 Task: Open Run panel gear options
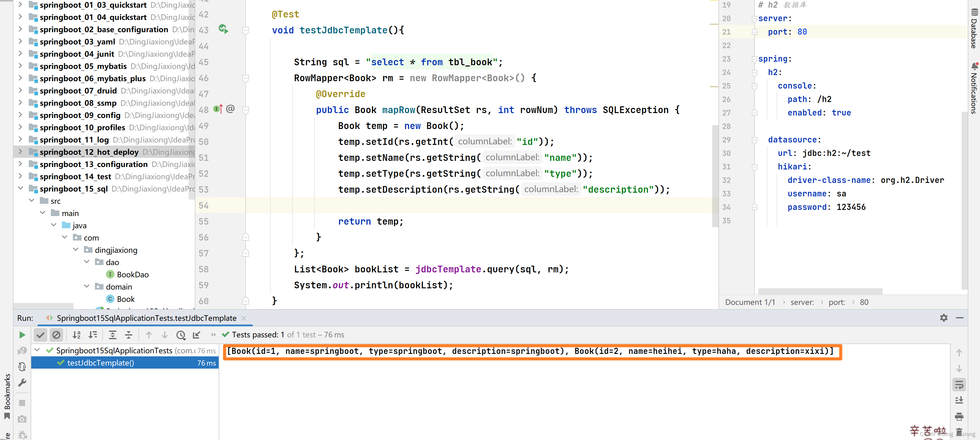pos(944,318)
